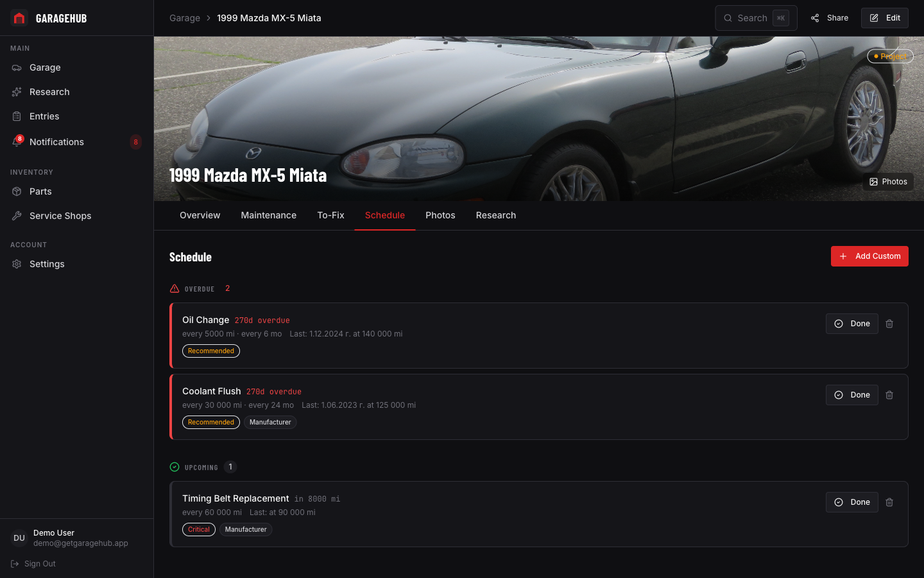Delete the Oil Change schedule item
Image resolution: width=924 pixels, height=578 pixels.
pos(889,324)
